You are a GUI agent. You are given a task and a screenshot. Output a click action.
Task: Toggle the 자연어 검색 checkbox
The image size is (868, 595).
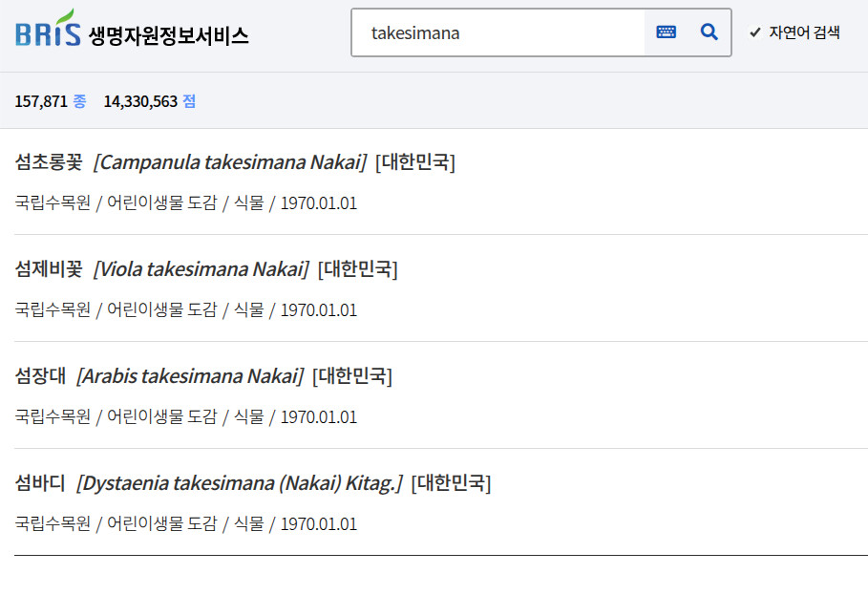[x=755, y=32]
